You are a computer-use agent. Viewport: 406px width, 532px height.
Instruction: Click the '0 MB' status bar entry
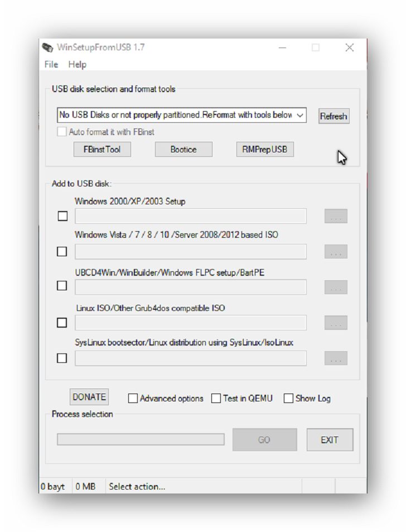coord(85,487)
